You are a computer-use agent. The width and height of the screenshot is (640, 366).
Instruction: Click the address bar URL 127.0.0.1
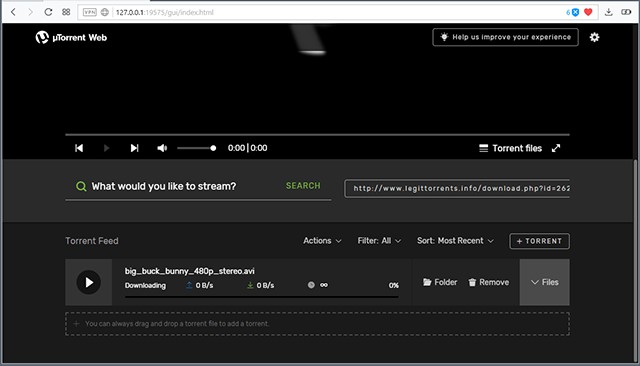tap(164, 12)
